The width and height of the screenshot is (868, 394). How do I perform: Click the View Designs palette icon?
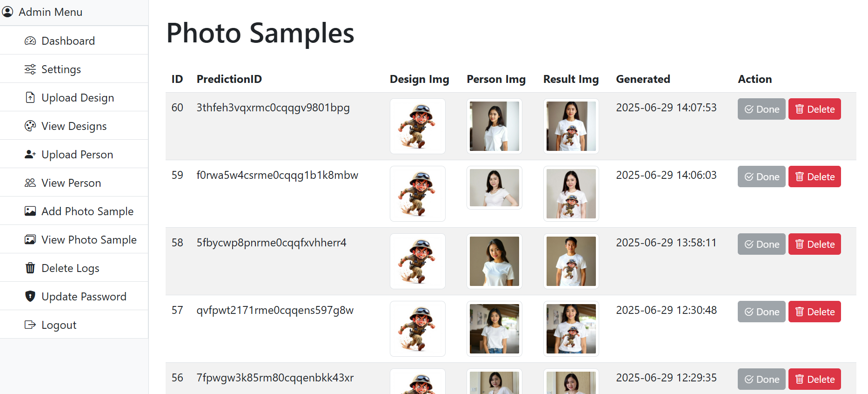(x=30, y=126)
